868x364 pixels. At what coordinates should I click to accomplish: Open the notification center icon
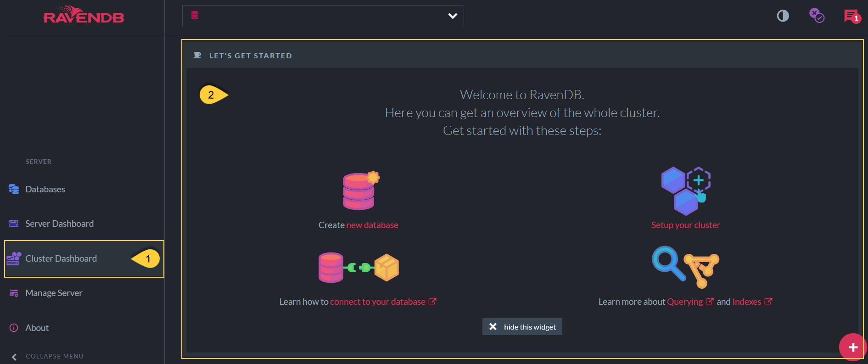(x=852, y=16)
